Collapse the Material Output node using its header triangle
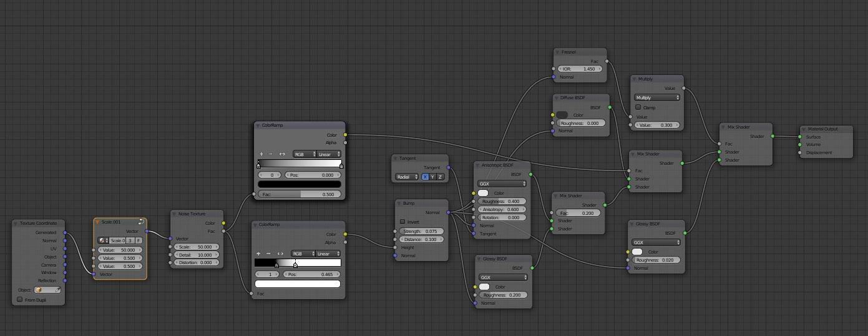Screen dimensions: 868x336 pos(804,129)
